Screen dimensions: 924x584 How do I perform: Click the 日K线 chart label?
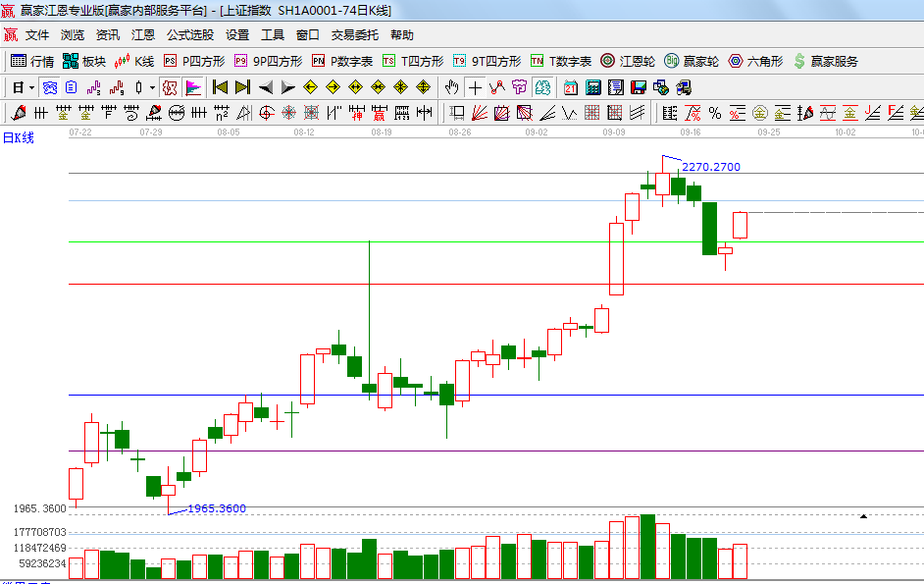pos(19,137)
